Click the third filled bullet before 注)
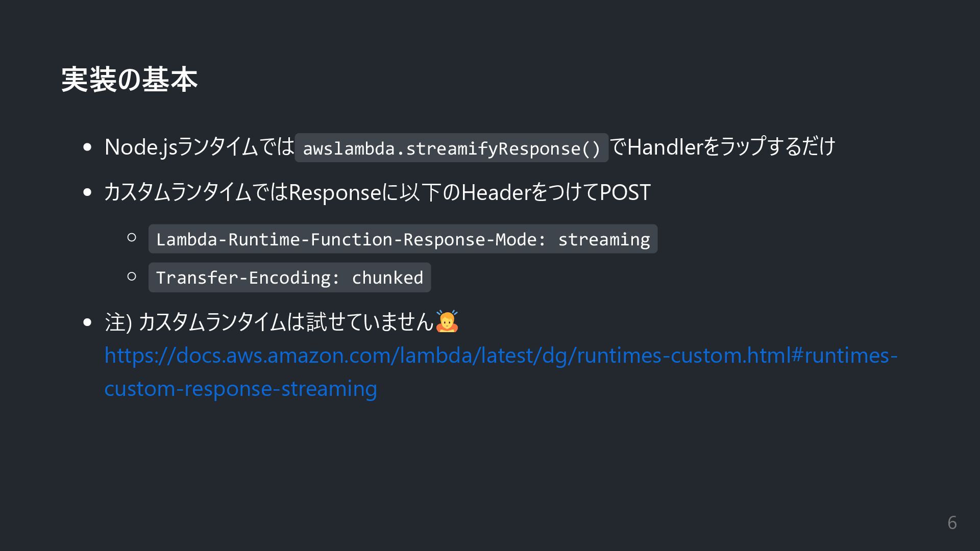The height and width of the screenshot is (551, 980). click(87, 322)
